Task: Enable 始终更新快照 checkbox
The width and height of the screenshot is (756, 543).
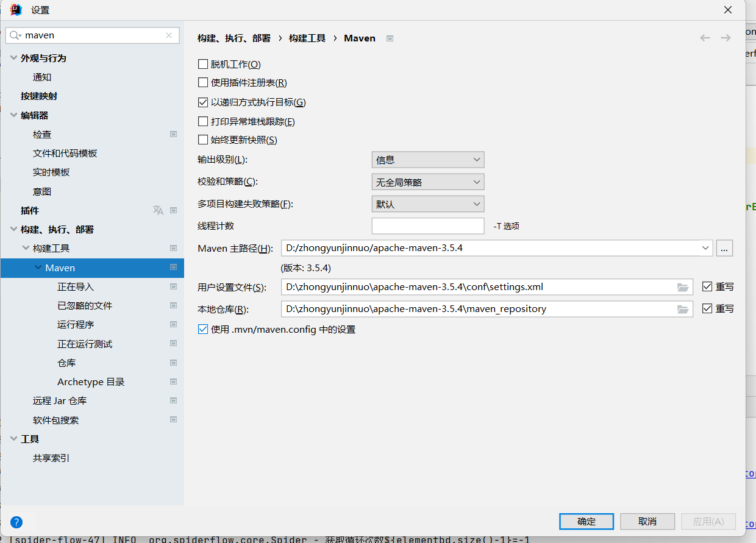Action: [x=203, y=140]
